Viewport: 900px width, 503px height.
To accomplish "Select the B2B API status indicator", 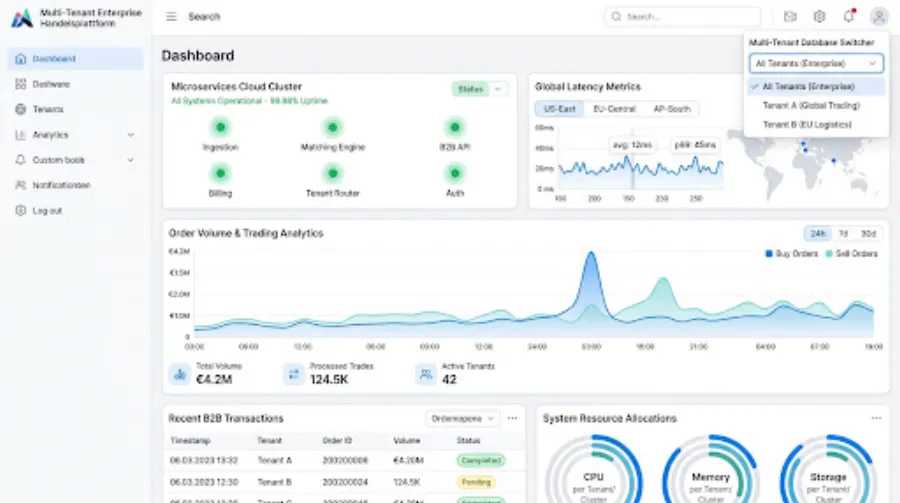I will coord(455,127).
